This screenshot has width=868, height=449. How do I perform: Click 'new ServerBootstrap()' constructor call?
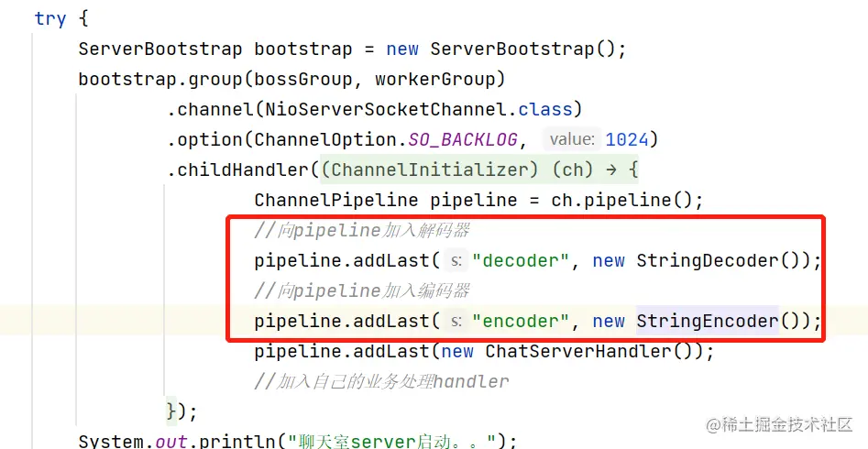pyautogui.click(x=500, y=49)
